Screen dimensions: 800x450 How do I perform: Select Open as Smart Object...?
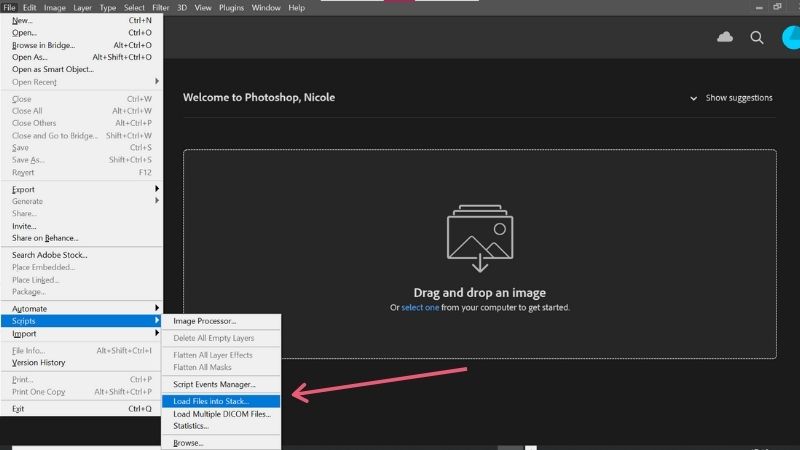pos(82,69)
